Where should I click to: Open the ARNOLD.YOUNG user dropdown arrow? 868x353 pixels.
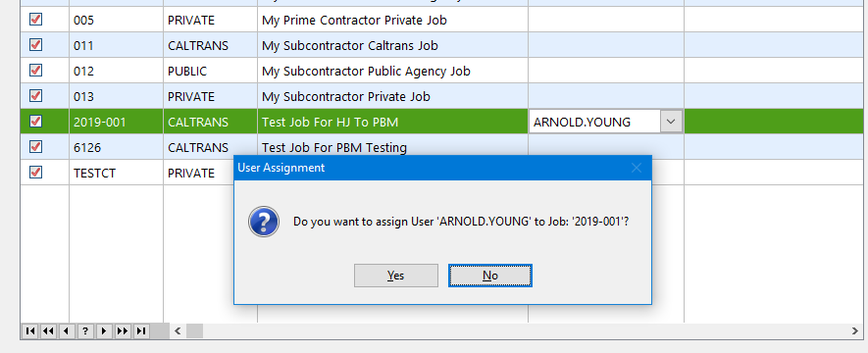[671, 122]
